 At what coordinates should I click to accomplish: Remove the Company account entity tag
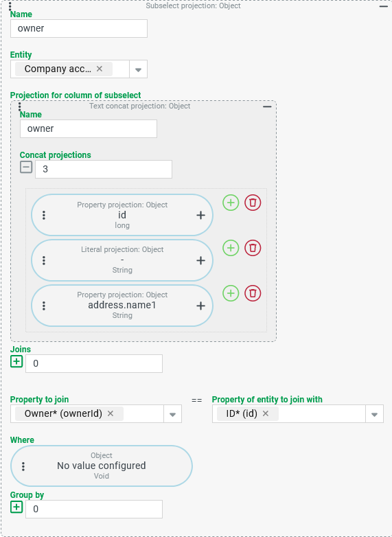click(100, 69)
